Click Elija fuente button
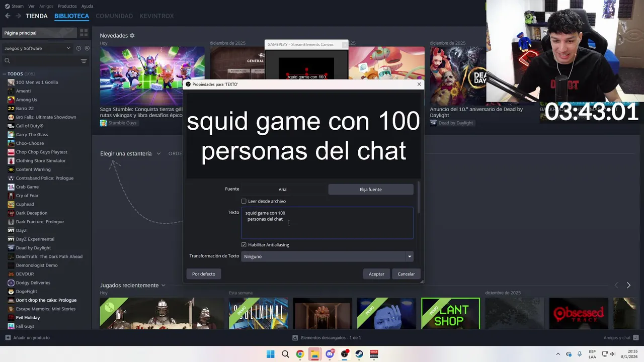Image resolution: width=644 pixels, height=362 pixels. click(371, 190)
